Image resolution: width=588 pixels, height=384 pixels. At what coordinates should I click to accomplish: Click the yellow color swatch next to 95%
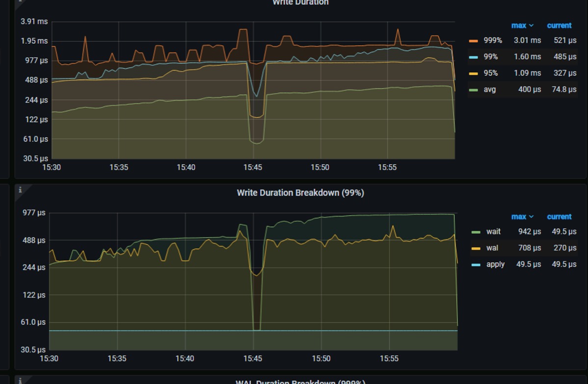(x=474, y=73)
